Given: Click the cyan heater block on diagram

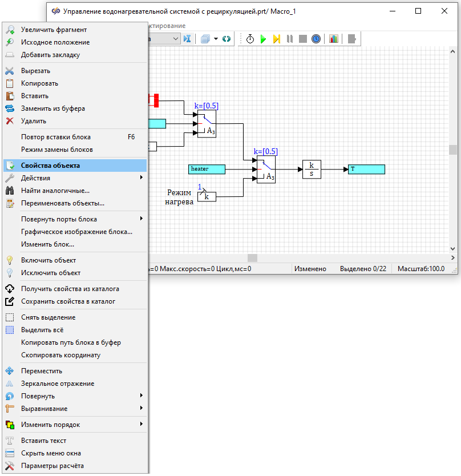Looking at the screenshot, I should pos(207,169).
